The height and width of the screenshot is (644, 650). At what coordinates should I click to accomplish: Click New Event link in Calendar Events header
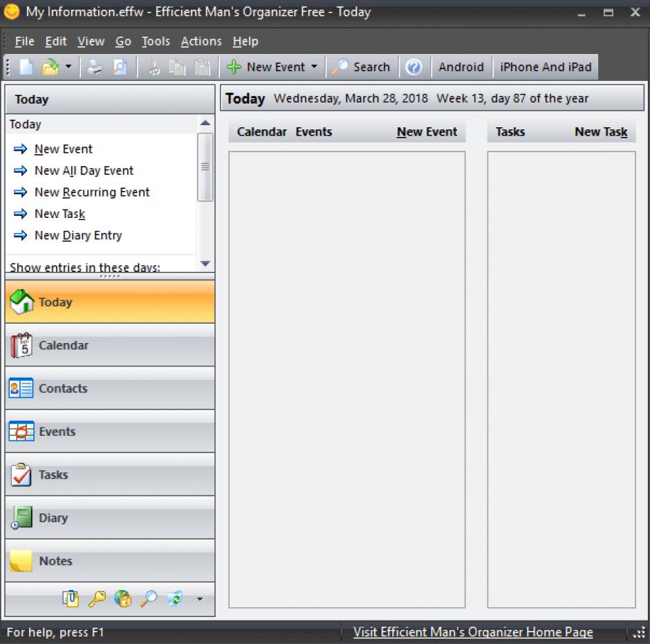[x=427, y=132]
